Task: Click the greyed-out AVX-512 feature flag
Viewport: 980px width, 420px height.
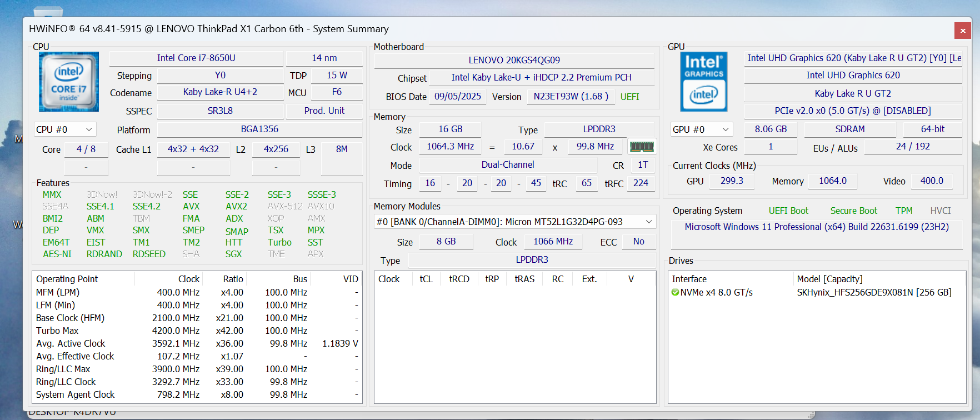Action: point(285,206)
